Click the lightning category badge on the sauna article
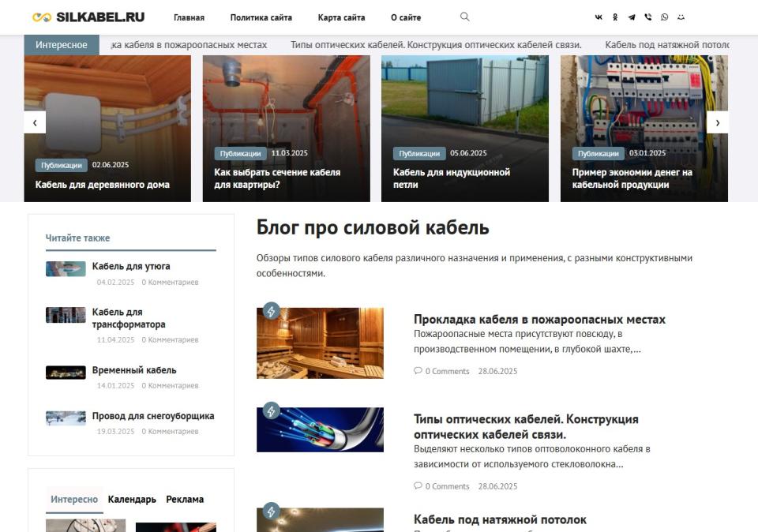The height and width of the screenshot is (532, 758). click(x=272, y=311)
